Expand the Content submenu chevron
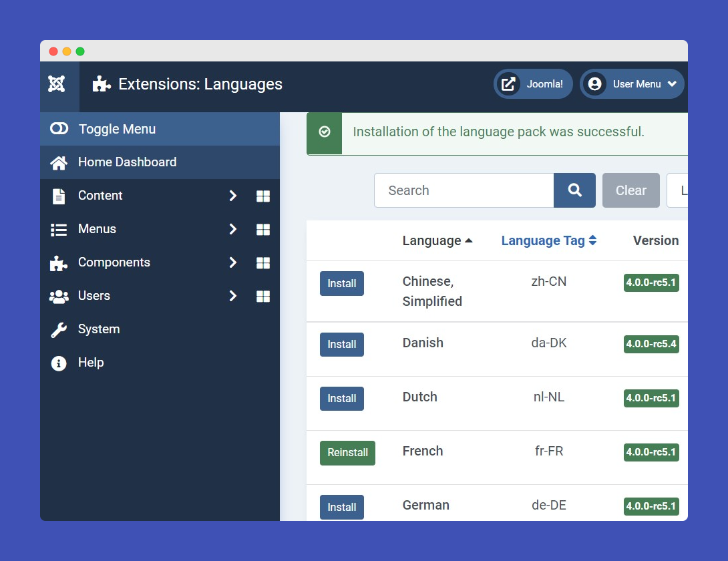 [x=233, y=196]
